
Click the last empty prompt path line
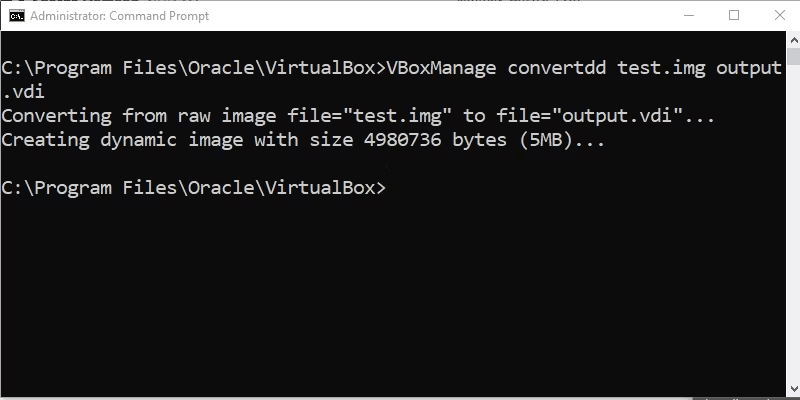(x=194, y=188)
